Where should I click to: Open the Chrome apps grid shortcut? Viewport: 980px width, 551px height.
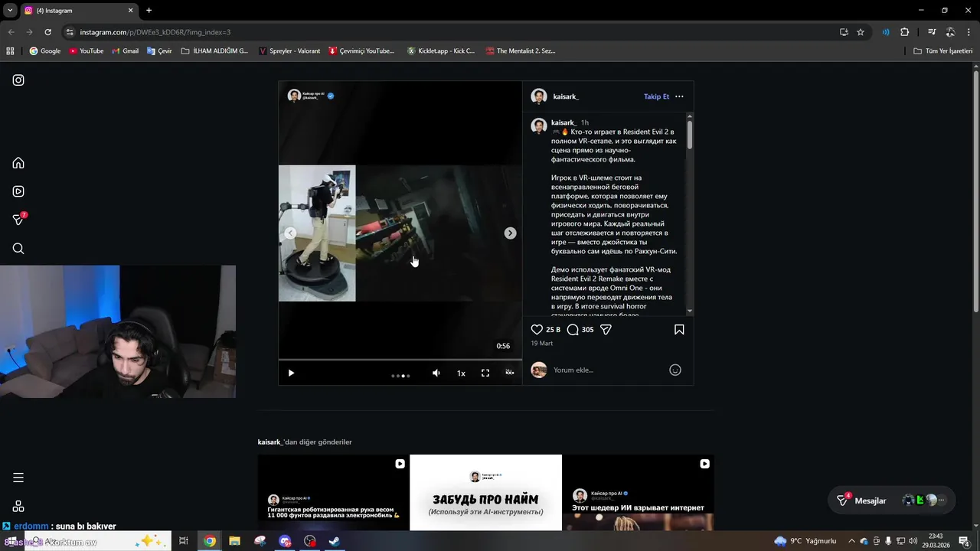[x=10, y=51]
